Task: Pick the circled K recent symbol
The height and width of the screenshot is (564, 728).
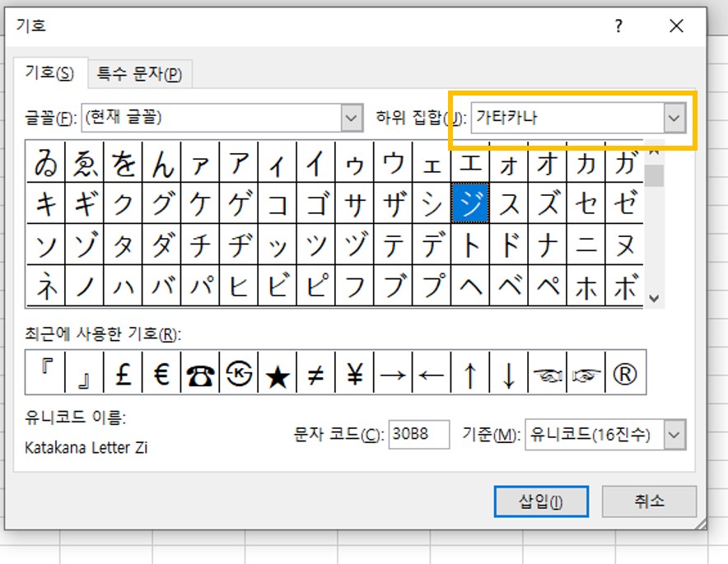Action: [x=239, y=372]
